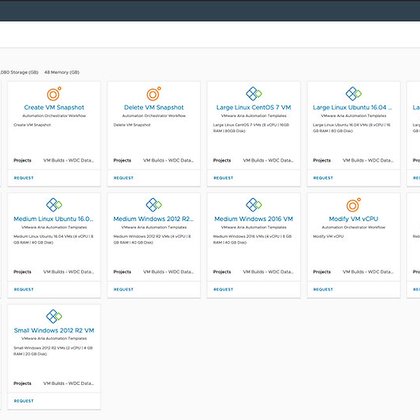Screen dimensions: 420x420
Task: Request the Large Linux Ubuntu 16.04 VM
Action: pos(323,178)
